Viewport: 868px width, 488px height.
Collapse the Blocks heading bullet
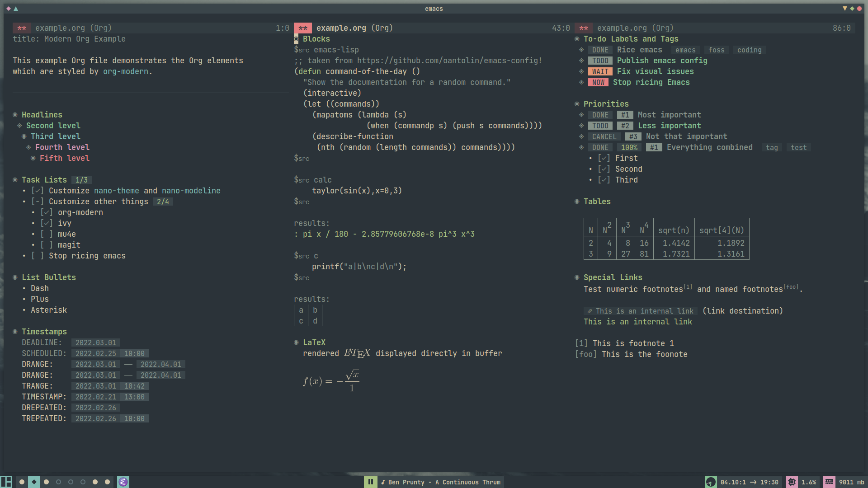click(296, 39)
